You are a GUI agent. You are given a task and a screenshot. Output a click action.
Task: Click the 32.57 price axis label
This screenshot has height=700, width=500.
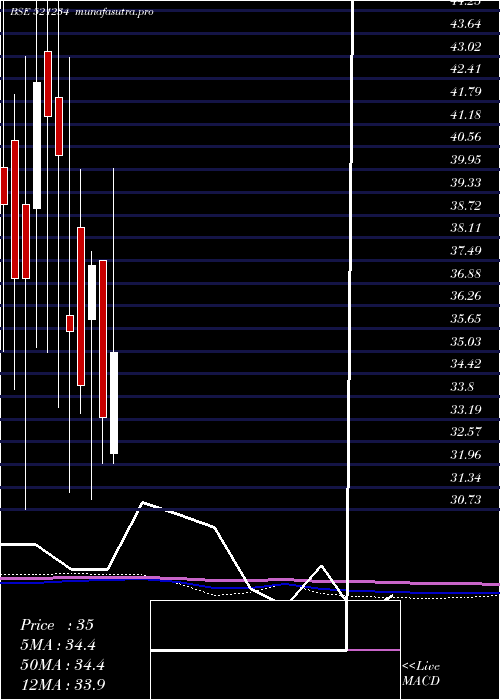(466, 432)
